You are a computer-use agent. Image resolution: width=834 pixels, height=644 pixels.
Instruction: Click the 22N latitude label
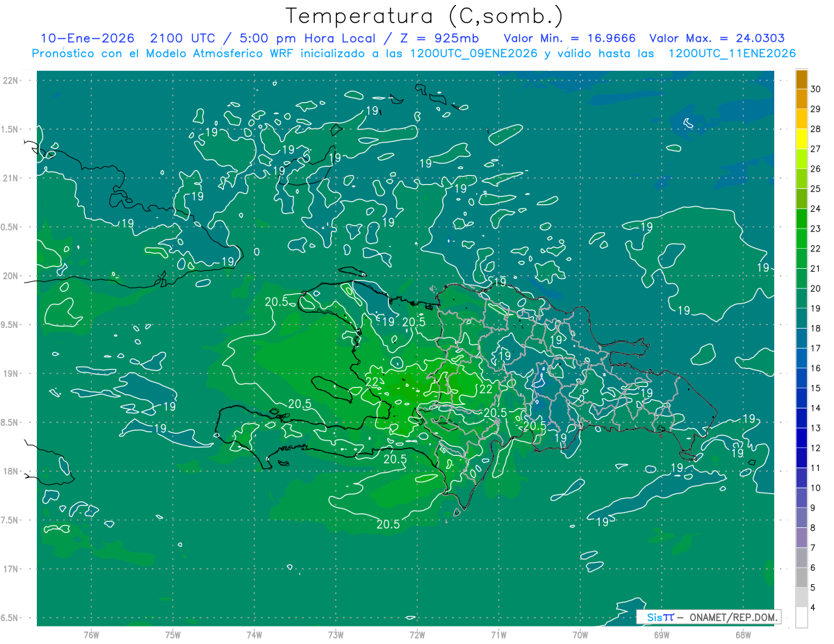[x=12, y=80]
